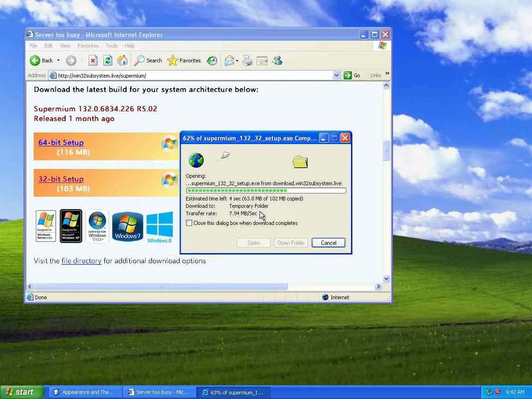
Task: Close the download dialog with red X
Action: [345, 138]
